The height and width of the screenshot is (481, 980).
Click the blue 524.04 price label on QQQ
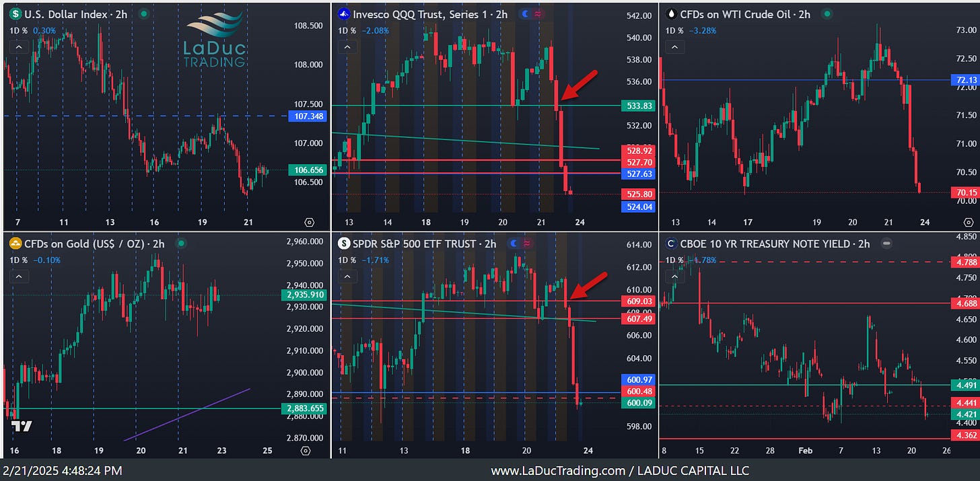pos(637,207)
